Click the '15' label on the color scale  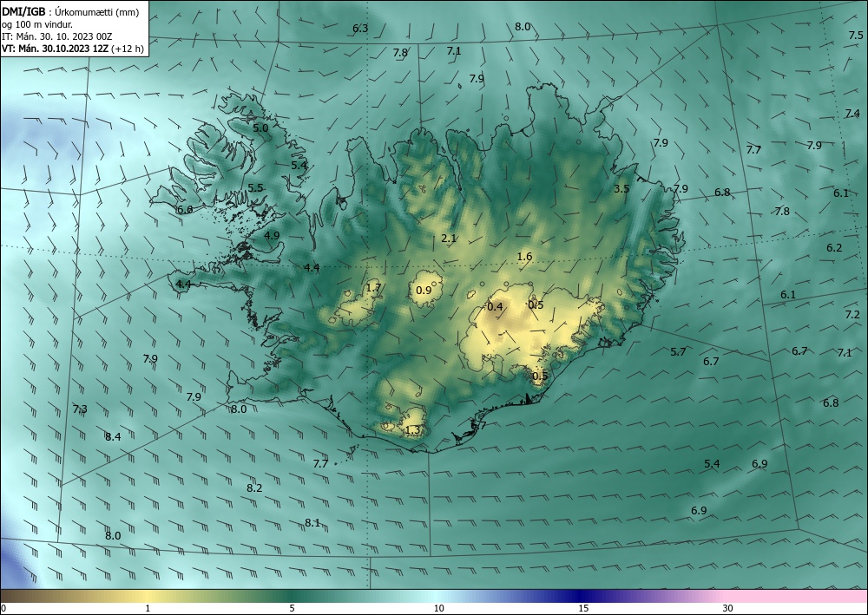coord(583,608)
